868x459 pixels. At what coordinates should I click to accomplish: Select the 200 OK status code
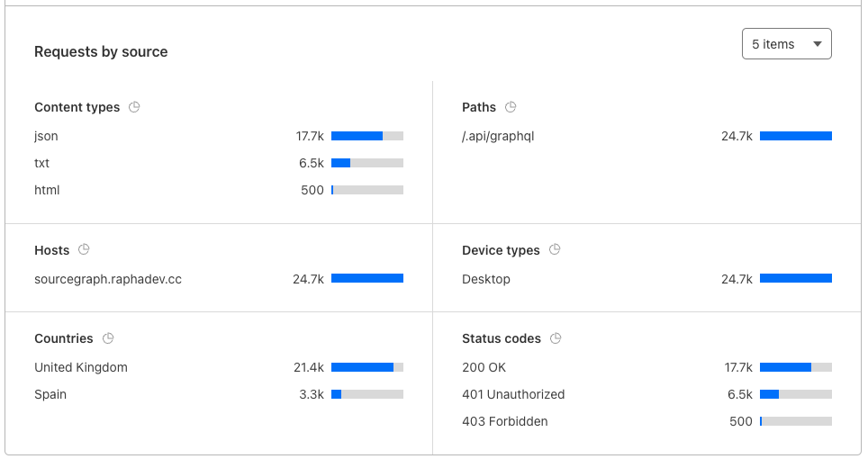484,367
